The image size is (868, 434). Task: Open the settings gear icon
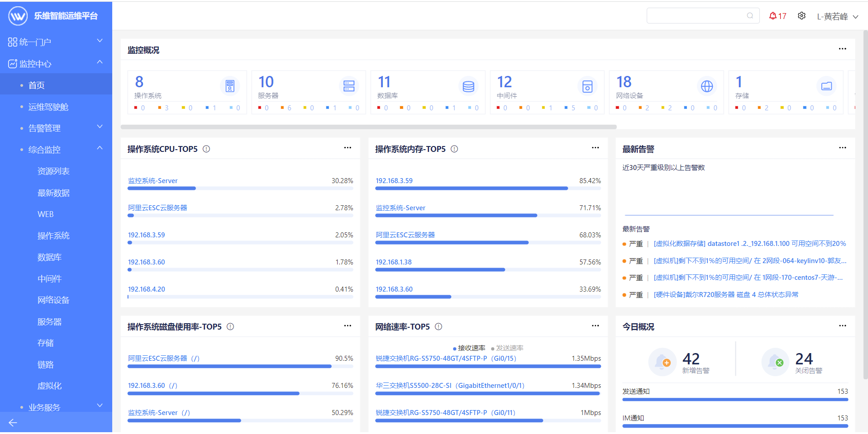801,16
